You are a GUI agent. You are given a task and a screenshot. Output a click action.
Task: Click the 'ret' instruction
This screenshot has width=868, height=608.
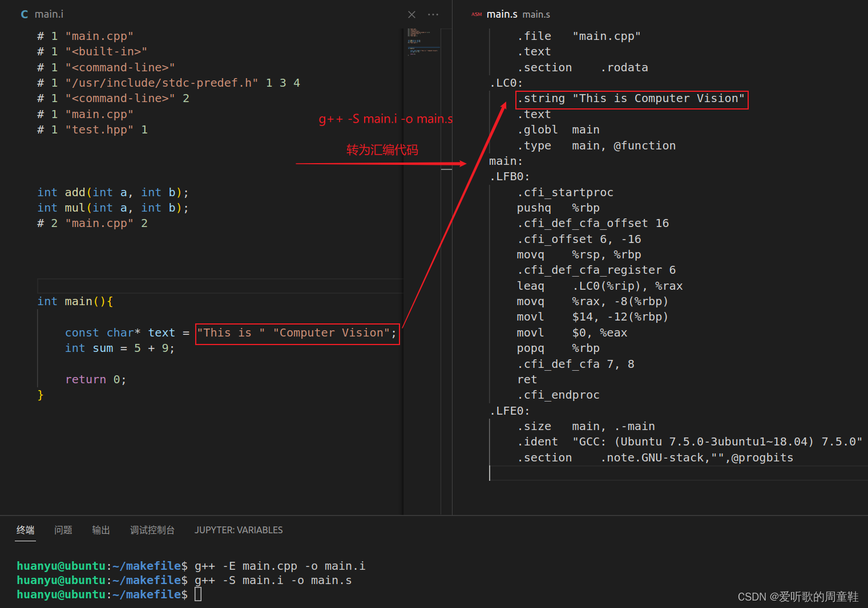click(x=527, y=379)
